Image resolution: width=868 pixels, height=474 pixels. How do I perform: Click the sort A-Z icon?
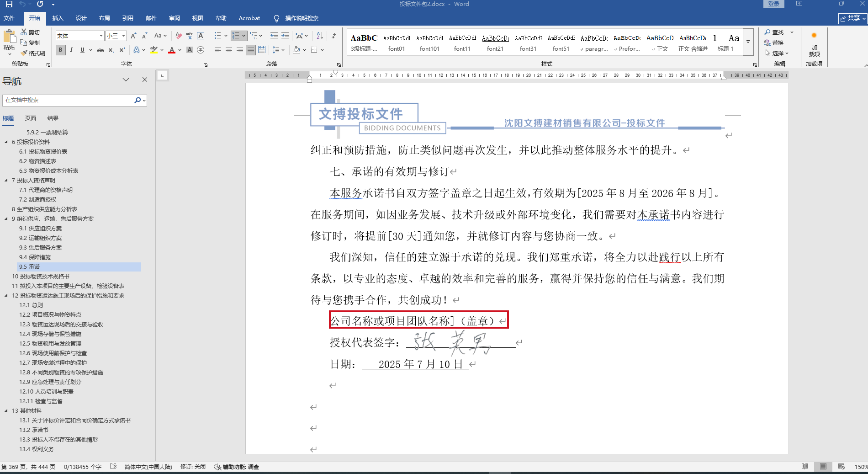click(x=320, y=36)
